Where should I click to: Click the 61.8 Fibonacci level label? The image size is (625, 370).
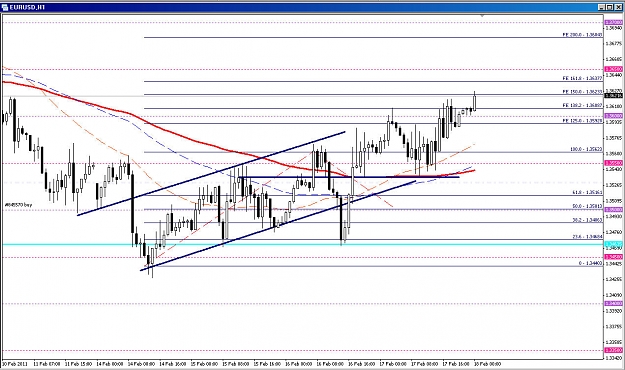(587, 193)
